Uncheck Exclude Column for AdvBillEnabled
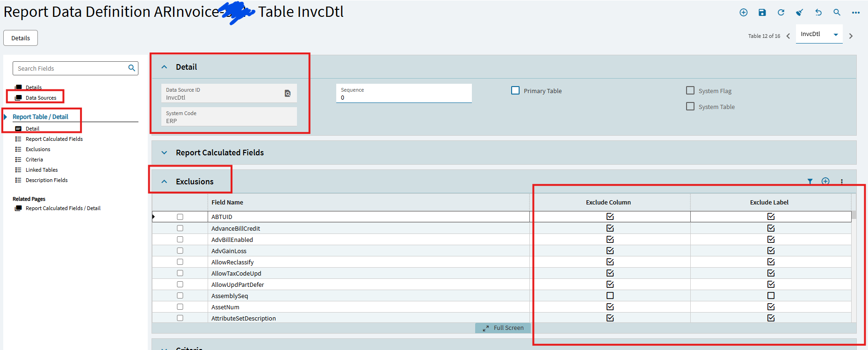Screen dimensions: 868x350 pyautogui.click(x=610, y=240)
